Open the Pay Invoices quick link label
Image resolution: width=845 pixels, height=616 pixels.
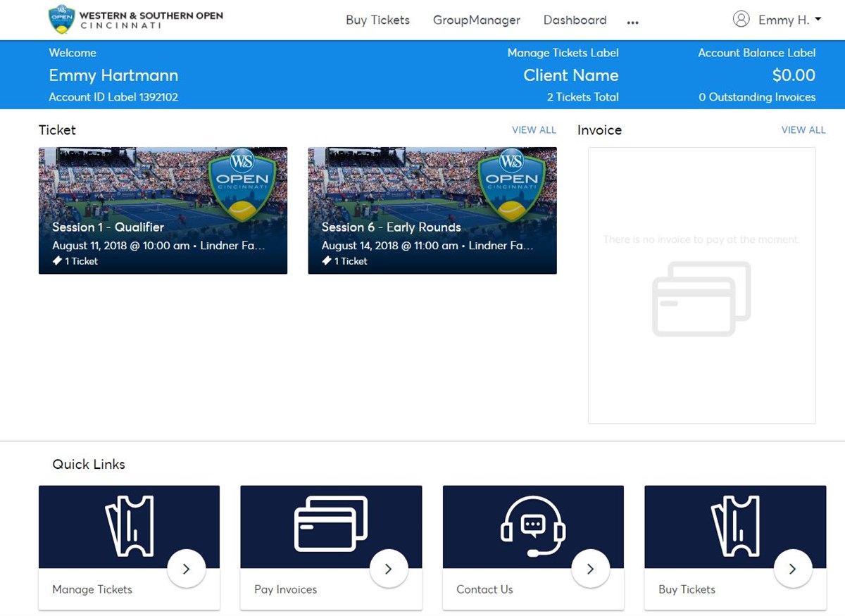pyautogui.click(x=286, y=589)
